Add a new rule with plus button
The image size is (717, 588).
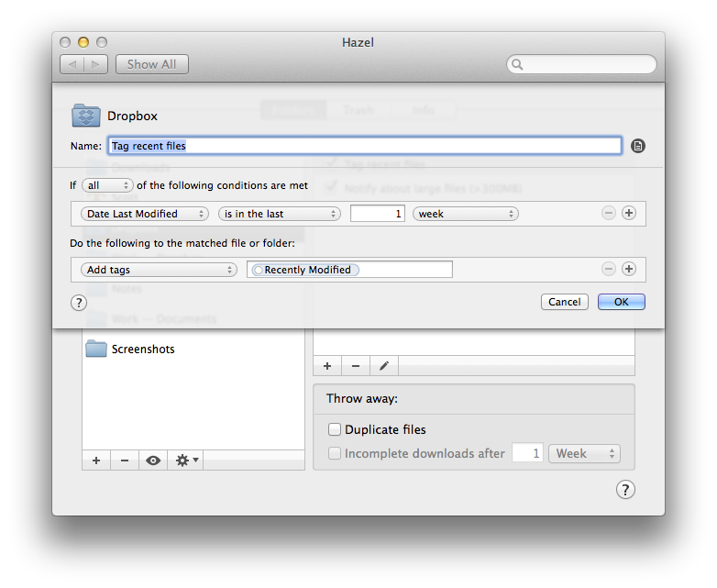[327, 366]
